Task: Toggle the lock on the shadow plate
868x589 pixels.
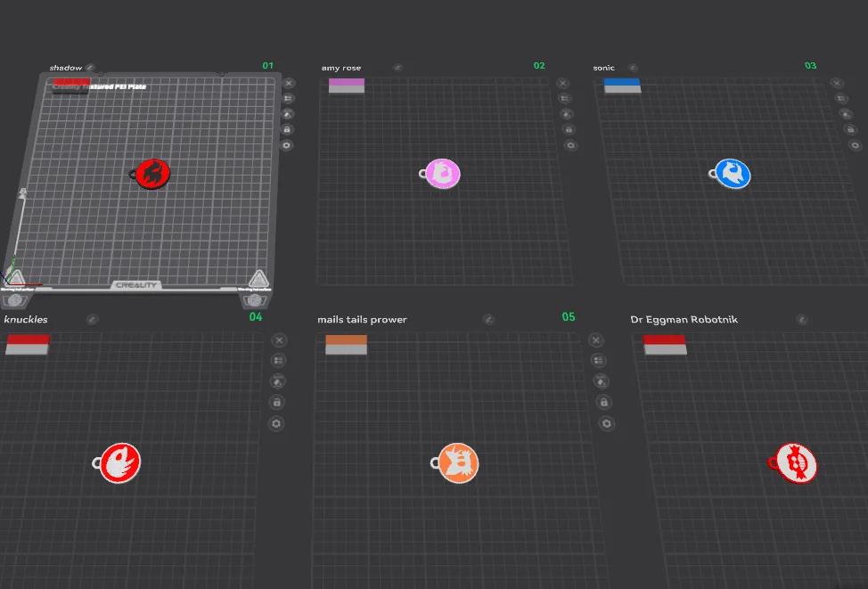Action: pyautogui.click(x=287, y=129)
